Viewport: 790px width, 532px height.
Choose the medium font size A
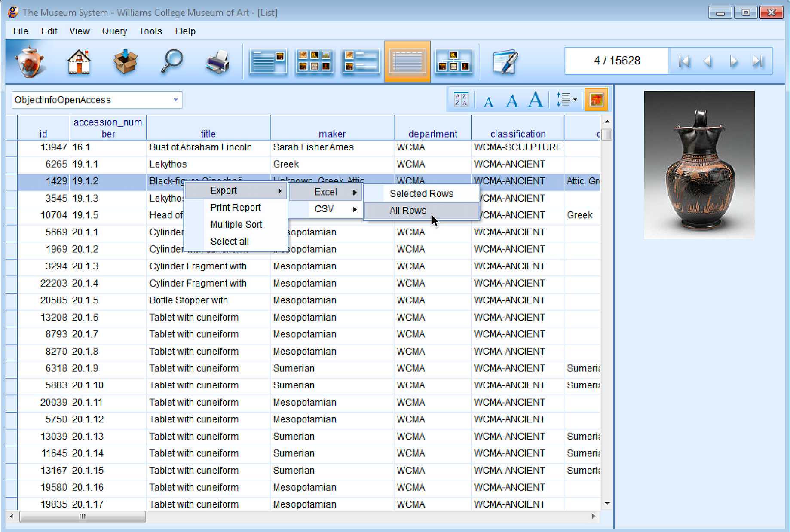pos(511,101)
